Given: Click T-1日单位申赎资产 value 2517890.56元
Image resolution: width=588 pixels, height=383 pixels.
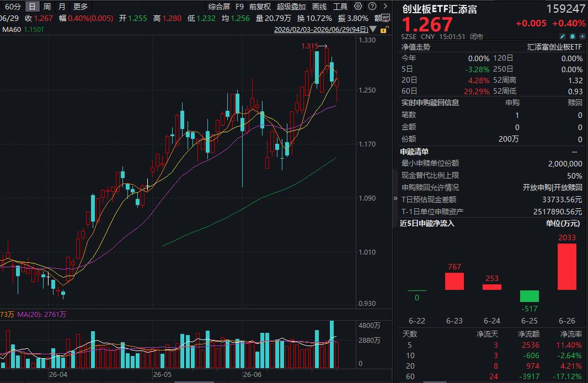Looking at the screenshot, I should (558, 212).
